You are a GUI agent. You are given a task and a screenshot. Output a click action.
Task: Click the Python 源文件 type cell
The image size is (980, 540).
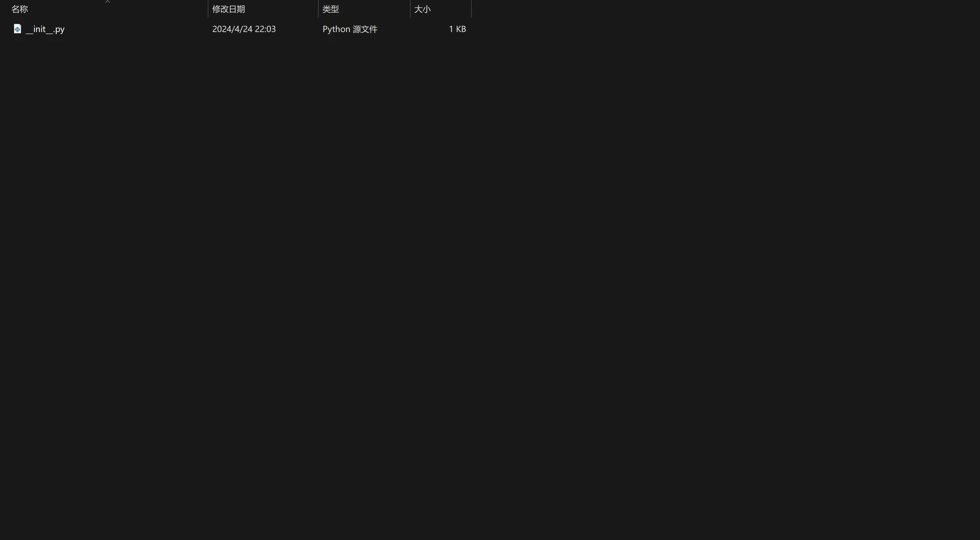pos(350,29)
